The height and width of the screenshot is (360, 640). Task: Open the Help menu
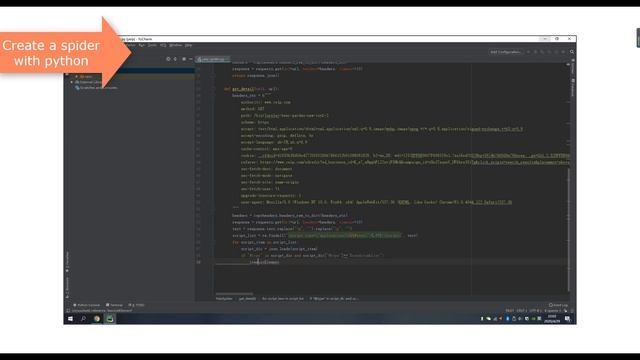coord(188,45)
